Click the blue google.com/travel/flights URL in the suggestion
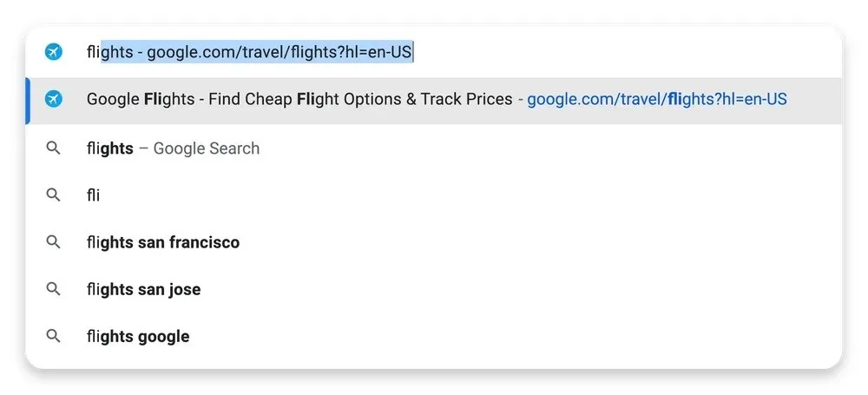This screenshot has height=395, width=868. coord(656,100)
